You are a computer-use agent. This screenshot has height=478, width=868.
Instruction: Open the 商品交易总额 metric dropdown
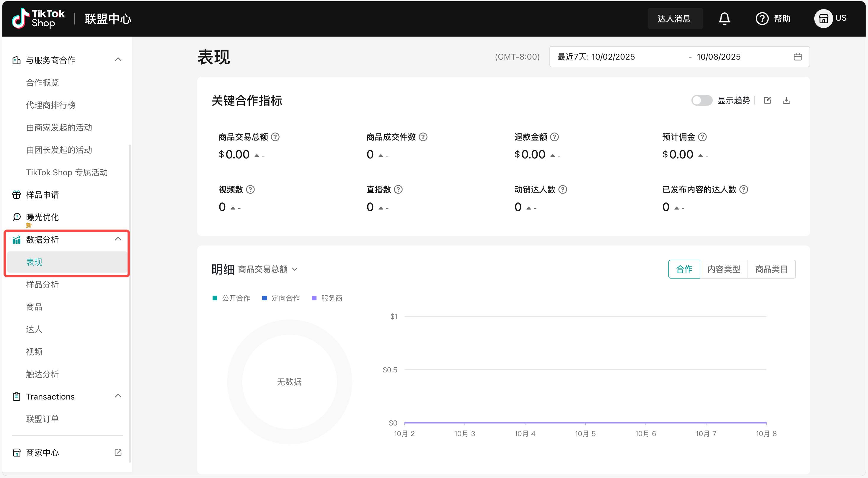pos(268,269)
